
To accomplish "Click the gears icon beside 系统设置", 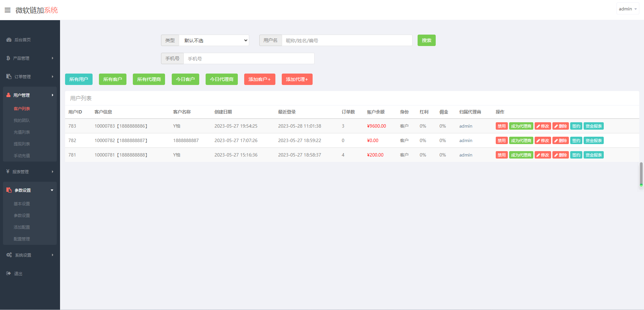I will point(9,255).
